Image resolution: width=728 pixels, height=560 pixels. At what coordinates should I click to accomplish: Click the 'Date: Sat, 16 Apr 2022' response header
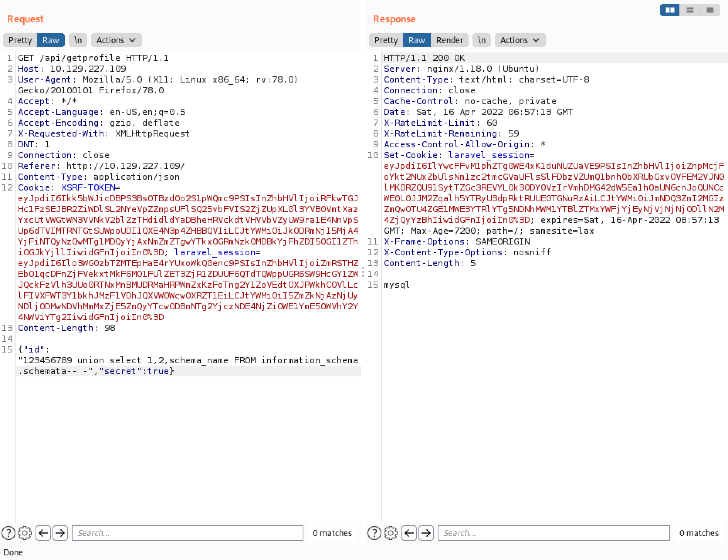(478, 112)
